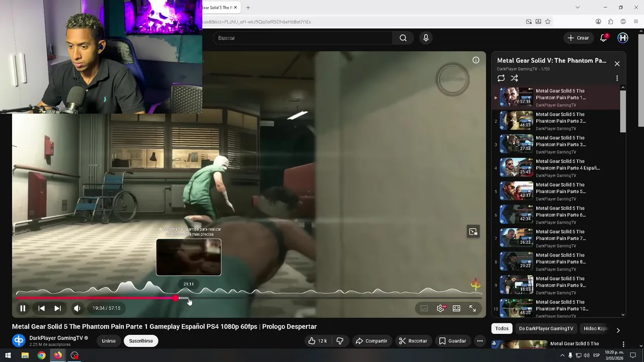Skip to next video in playlist
This screenshot has height=362, width=644.
pyautogui.click(x=58, y=308)
